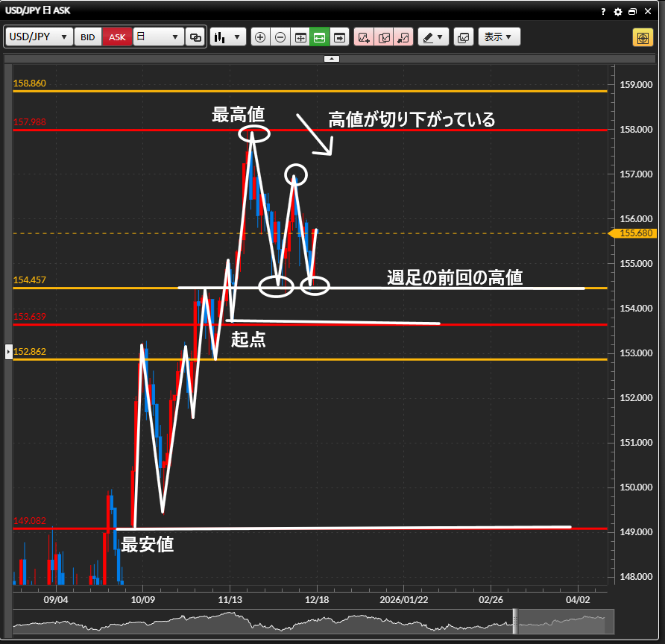Screen dimensions: 665x644
Task: Click the help question mark icon
Action: coord(603,12)
